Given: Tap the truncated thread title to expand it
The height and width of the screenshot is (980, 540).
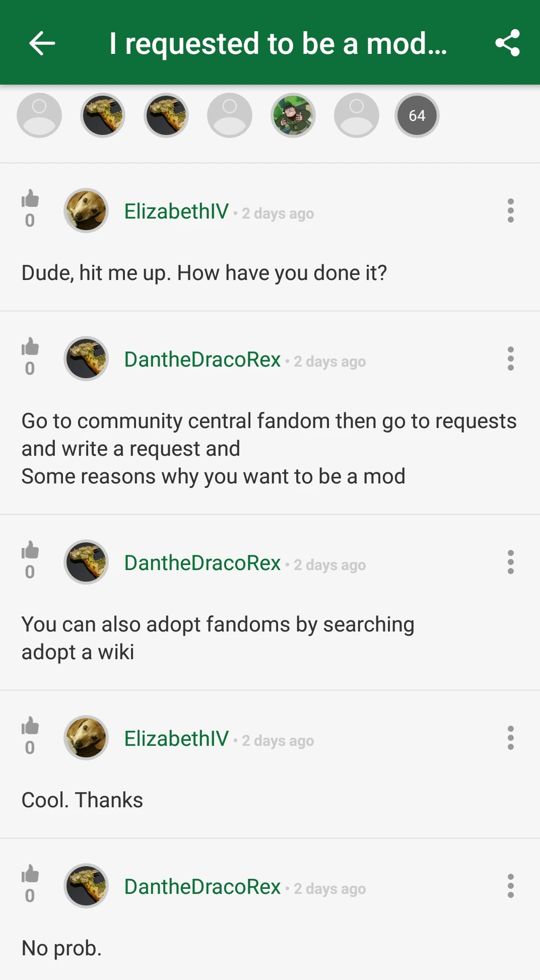Looking at the screenshot, I should click(x=278, y=43).
